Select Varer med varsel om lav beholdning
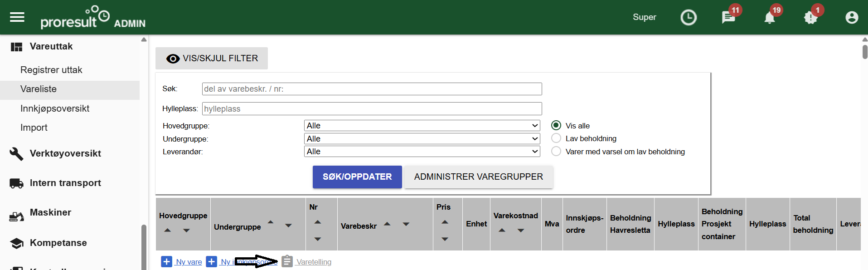868x270 pixels. click(x=556, y=152)
